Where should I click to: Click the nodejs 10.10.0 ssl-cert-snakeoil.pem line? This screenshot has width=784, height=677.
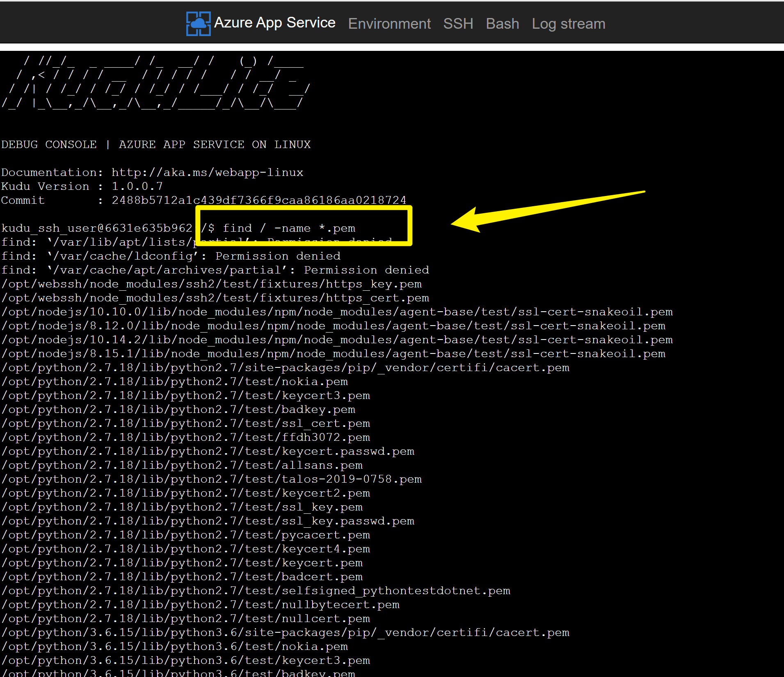click(x=336, y=312)
